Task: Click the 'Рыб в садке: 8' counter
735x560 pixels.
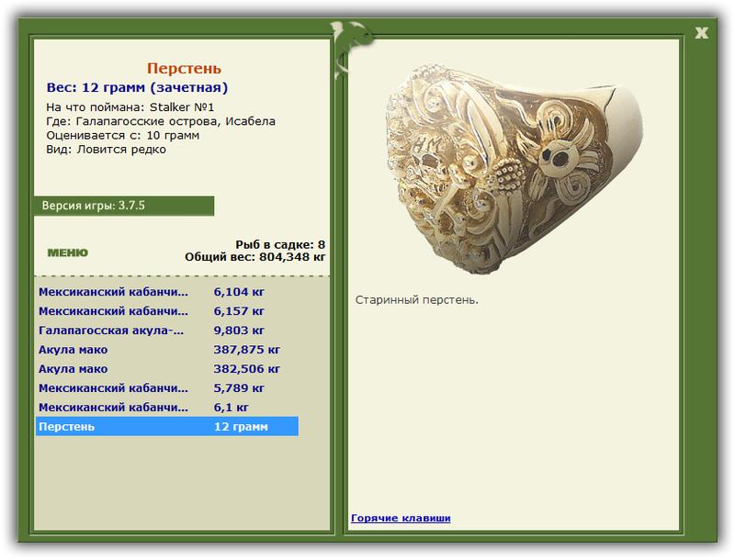Action: tap(280, 244)
